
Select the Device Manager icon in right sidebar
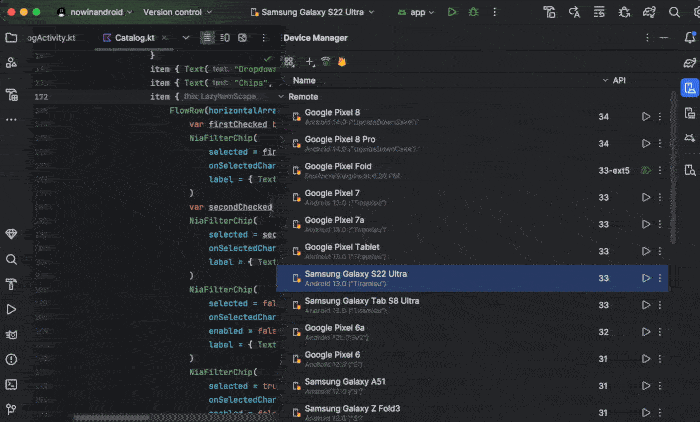pos(690,88)
